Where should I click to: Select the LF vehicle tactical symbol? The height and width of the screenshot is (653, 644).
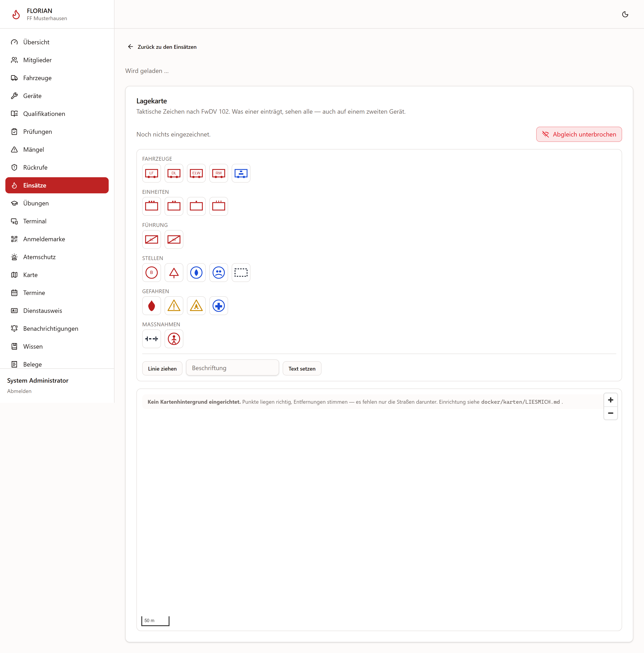151,173
